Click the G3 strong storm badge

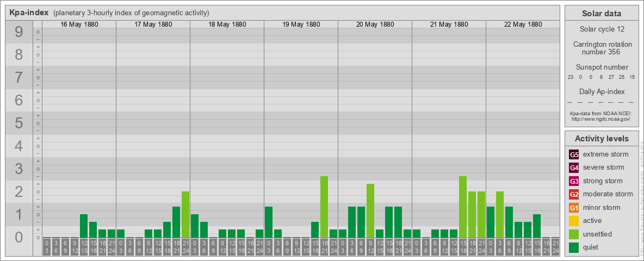[x=574, y=181]
